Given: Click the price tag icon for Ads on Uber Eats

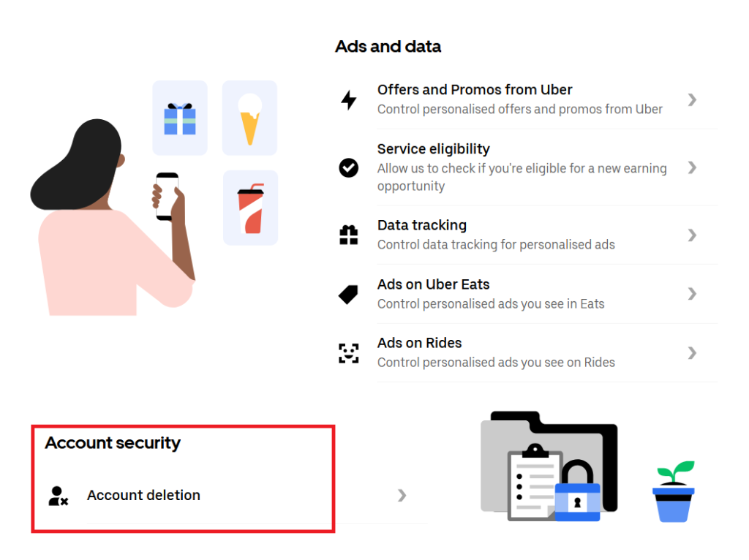Looking at the screenshot, I should coord(347,294).
